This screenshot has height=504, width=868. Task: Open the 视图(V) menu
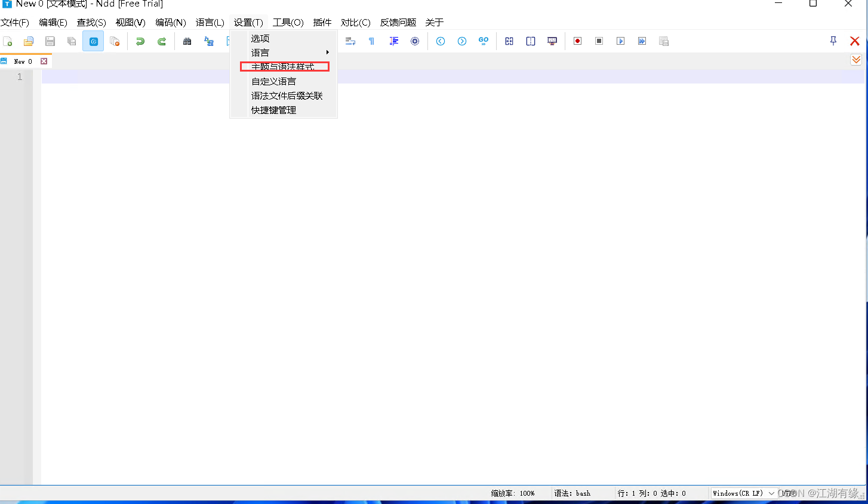point(131,23)
